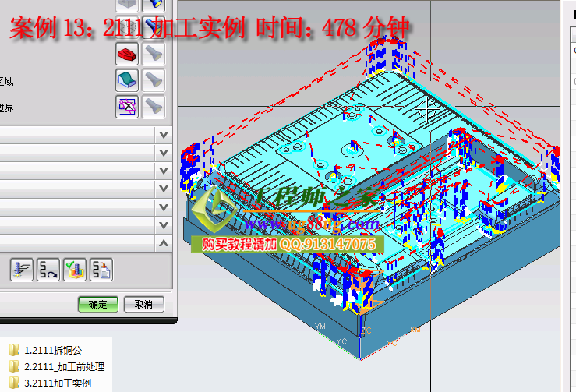Click flashlight display icon beside check geometry
The width and height of the screenshot is (576, 392).
tap(154, 53)
